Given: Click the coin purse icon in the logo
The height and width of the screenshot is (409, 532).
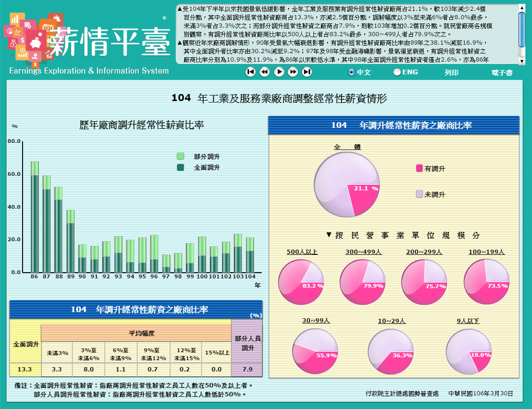Looking at the screenshot, I should click(x=57, y=18).
